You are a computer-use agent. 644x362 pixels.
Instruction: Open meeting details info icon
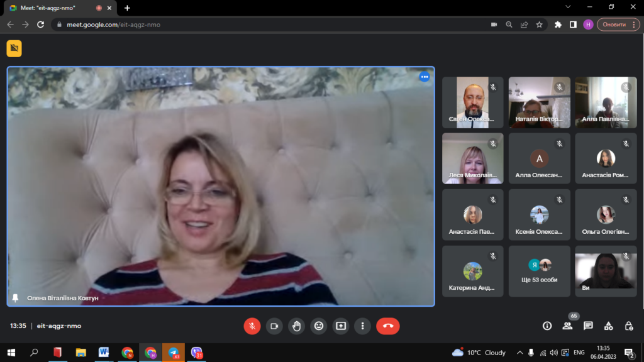coord(547,326)
